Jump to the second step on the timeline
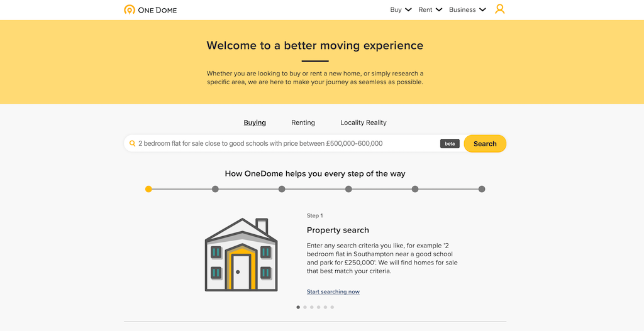The image size is (644, 331). [215, 189]
